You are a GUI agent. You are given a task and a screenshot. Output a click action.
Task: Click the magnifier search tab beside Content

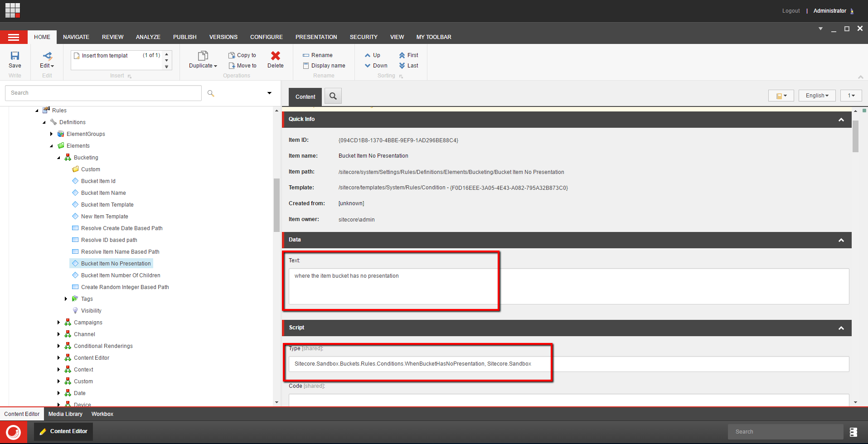tap(333, 96)
